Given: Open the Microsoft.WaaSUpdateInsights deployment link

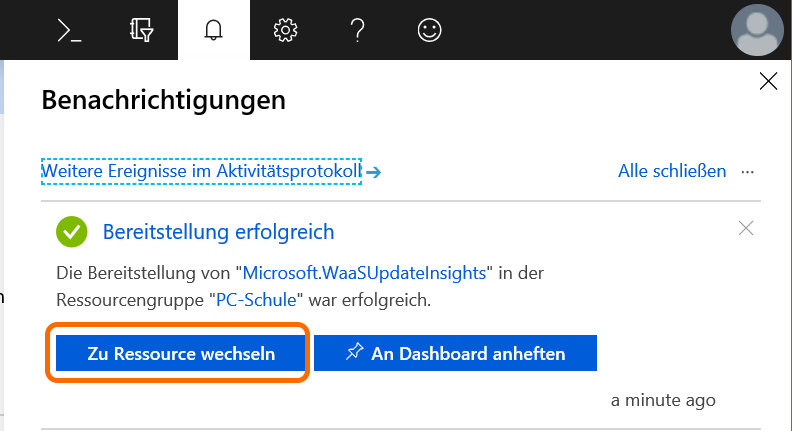Looking at the screenshot, I should 365,272.
